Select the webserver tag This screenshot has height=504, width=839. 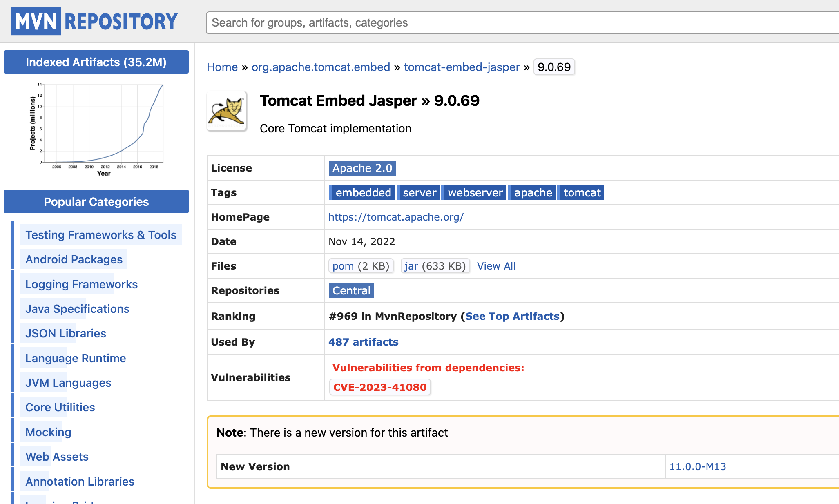pyautogui.click(x=475, y=192)
